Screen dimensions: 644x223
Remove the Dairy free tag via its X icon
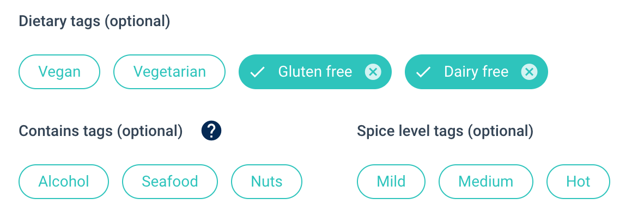(529, 72)
